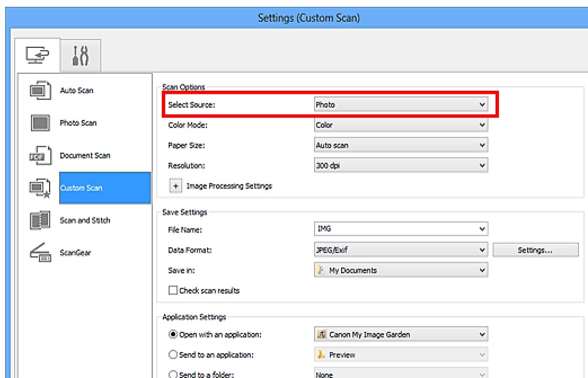This screenshot has height=378, width=588.
Task: Click the Settings... button beside Data Format
Action: click(x=535, y=250)
